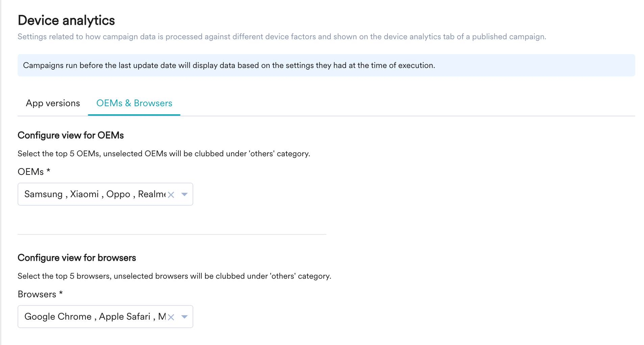
Task: Click the 'Select the top 5 browsers' description
Action: 174,276
